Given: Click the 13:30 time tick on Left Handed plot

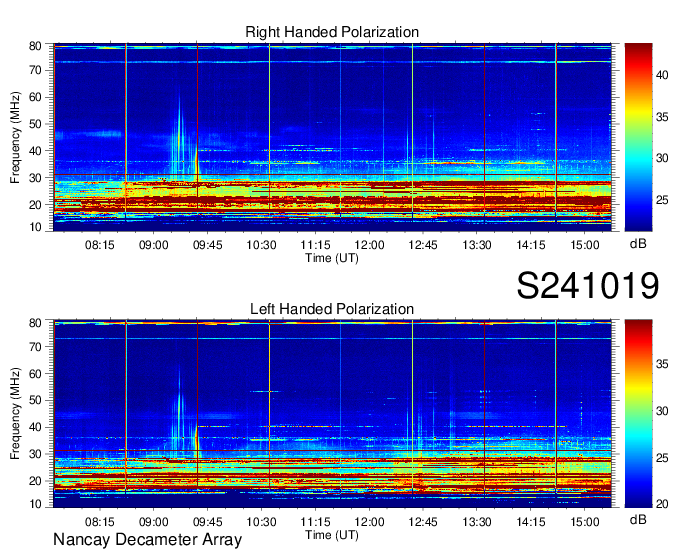Looking at the screenshot, I should tap(477, 522).
